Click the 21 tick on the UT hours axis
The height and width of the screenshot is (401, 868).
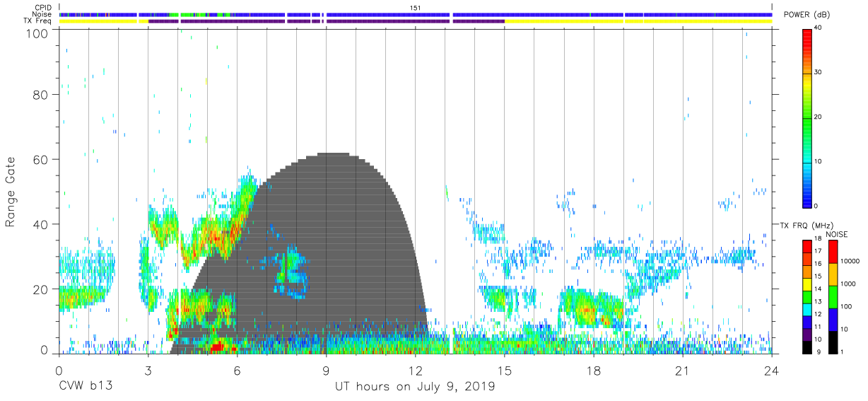[x=683, y=370]
